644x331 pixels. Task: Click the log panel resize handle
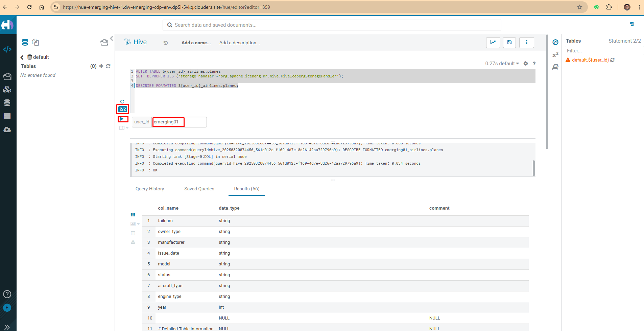tap(333, 180)
